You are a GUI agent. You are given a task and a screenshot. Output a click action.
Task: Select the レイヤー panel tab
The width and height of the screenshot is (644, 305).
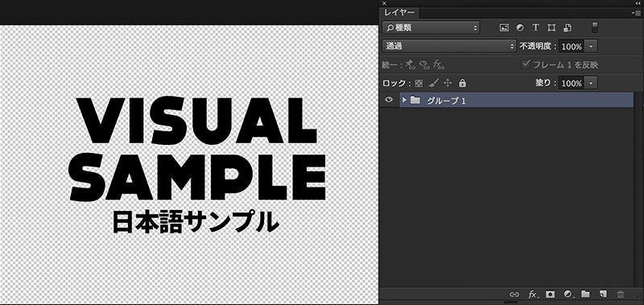(x=399, y=13)
